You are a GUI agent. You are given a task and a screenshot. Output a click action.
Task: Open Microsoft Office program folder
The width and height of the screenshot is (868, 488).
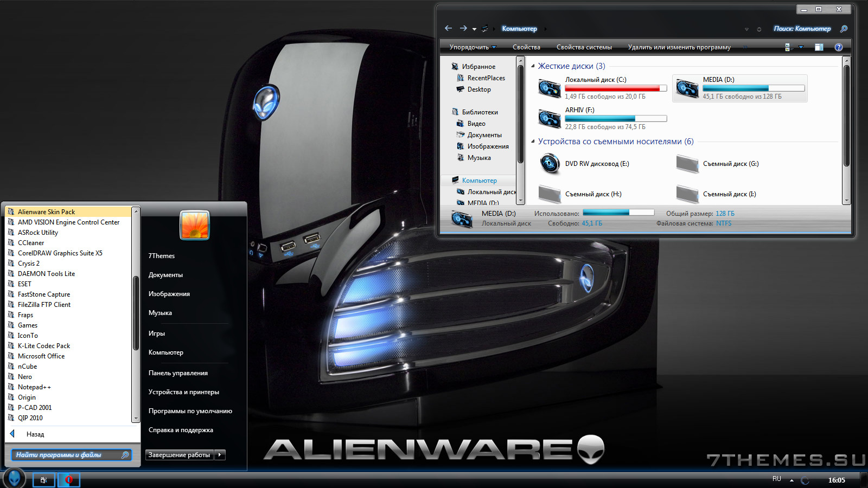pos(41,356)
